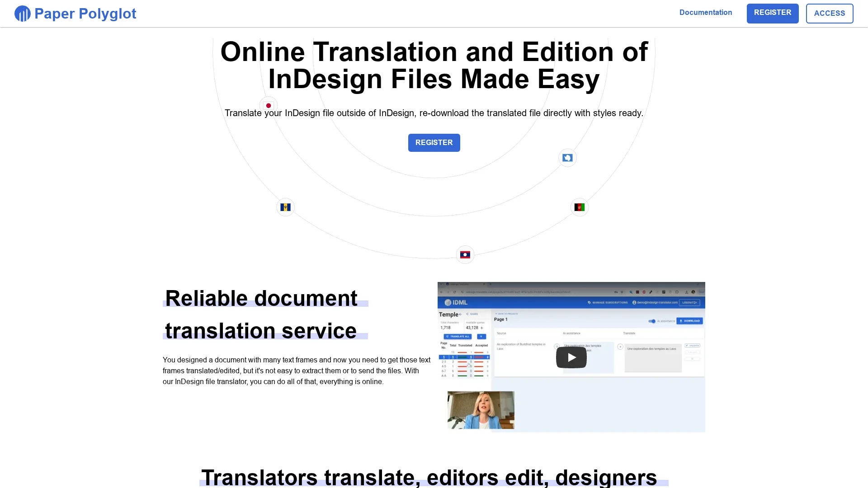This screenshot has height=488, width=868.
Task: Open the Documentation link
Action: [x=706, y=13]
